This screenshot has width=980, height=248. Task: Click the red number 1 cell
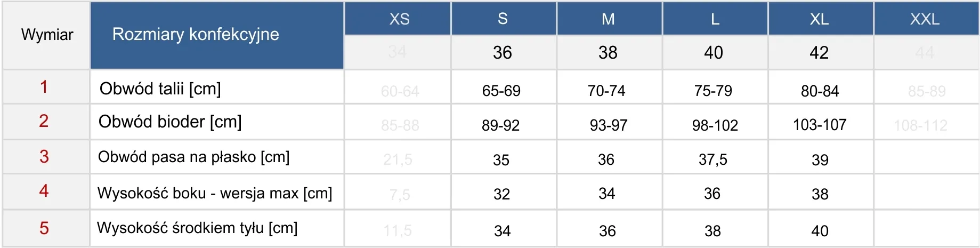tap(44, 87)
